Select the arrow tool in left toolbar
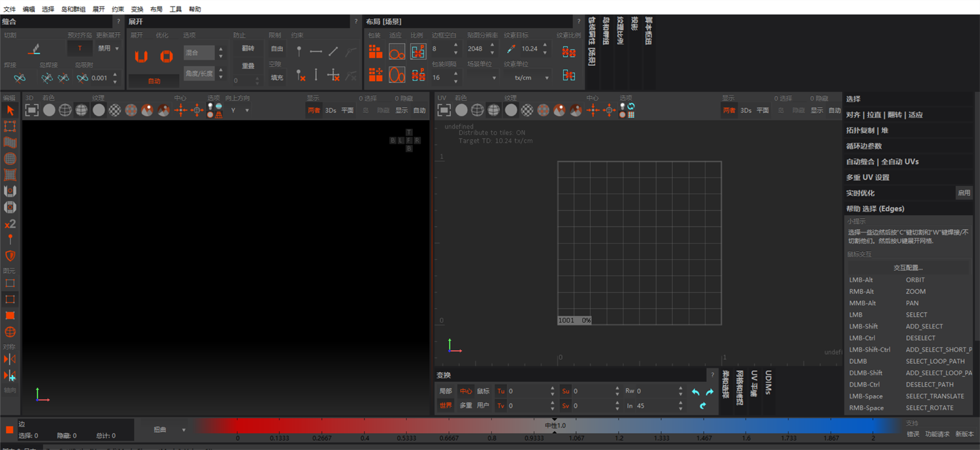This screenshot has height=450, width=980. click(10, 110)
